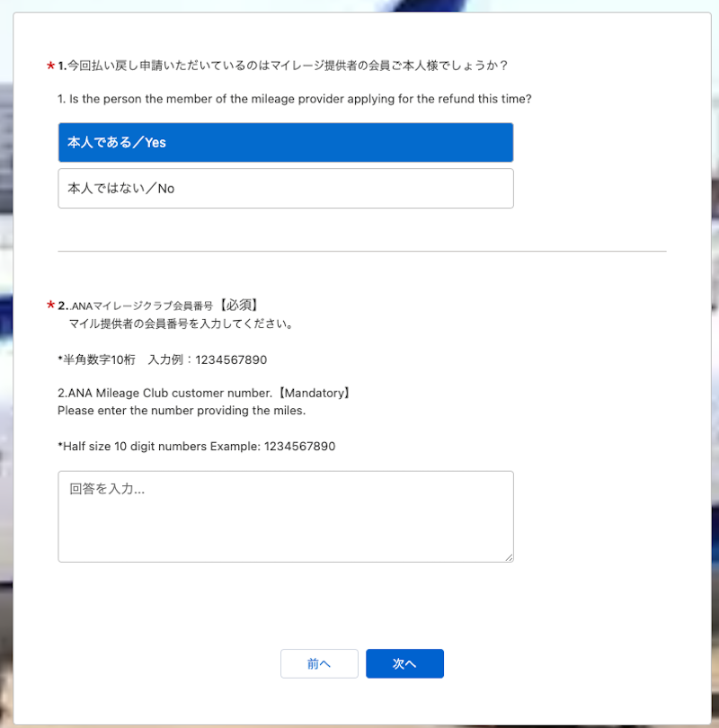This screenshot has width=719, height=728.
Task: Click 'Please enter the number providing the miles.'
Action: point(182,411)
